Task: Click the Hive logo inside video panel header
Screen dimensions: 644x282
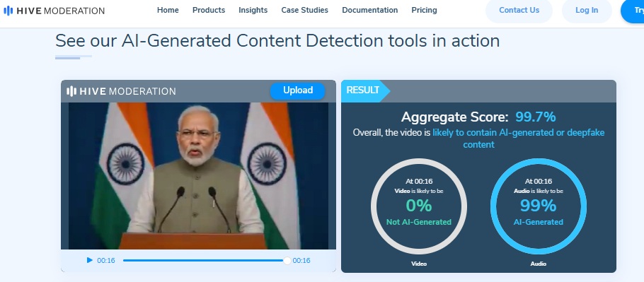Action: tap(121, 91)
